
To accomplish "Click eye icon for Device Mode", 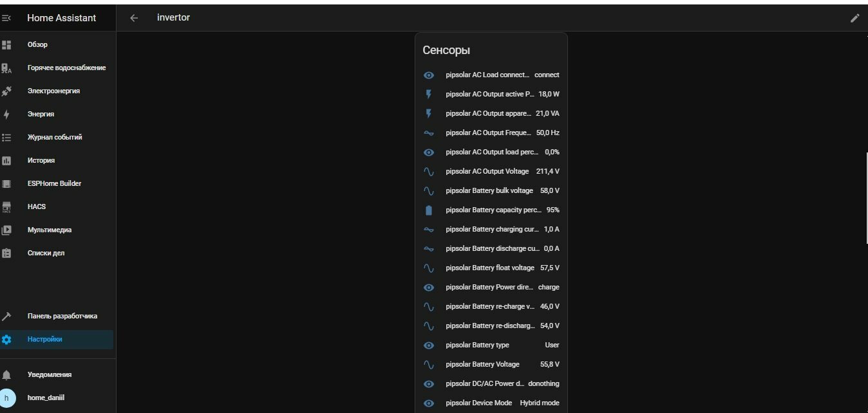I will (x=429, y=403).
